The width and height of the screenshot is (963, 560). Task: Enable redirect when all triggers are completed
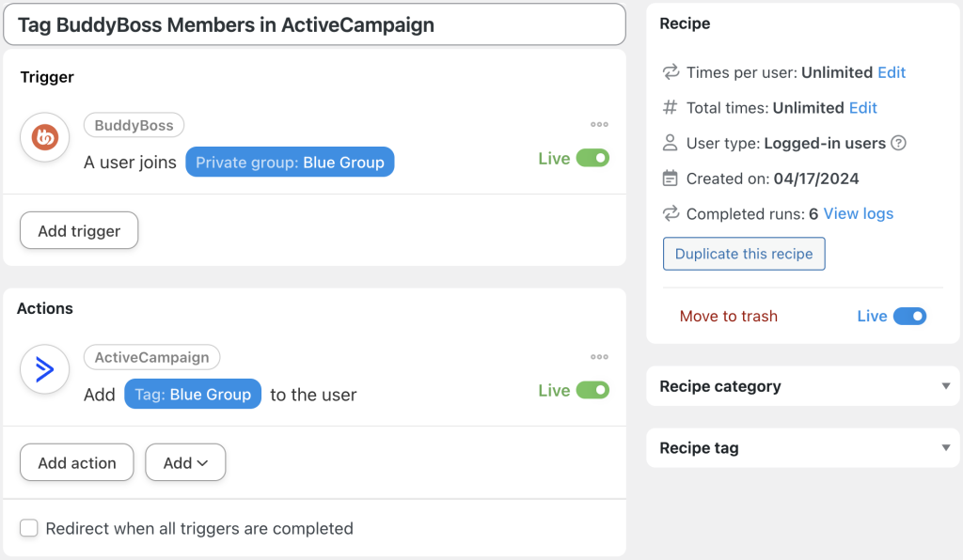29,528
